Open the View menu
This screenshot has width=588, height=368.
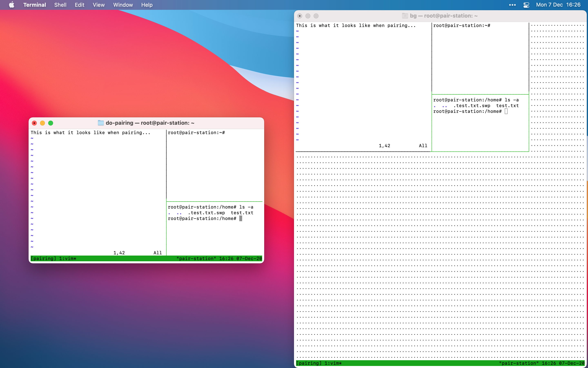(99, 5)
